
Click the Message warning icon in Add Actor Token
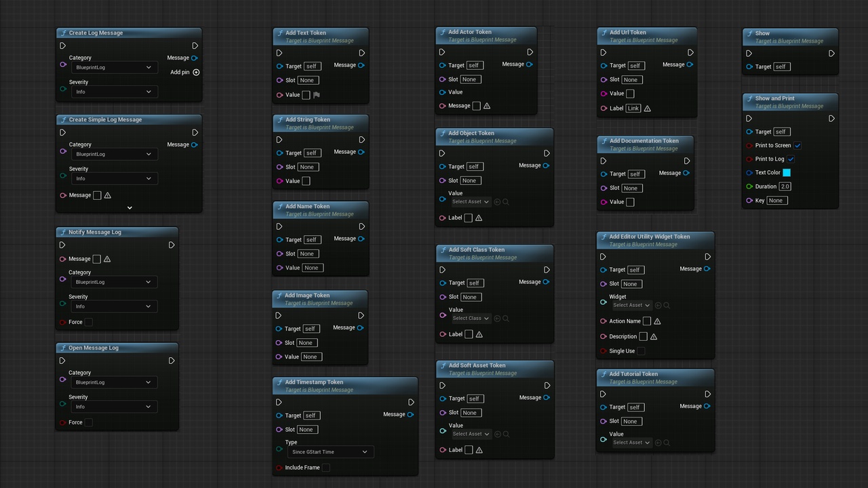487,106
